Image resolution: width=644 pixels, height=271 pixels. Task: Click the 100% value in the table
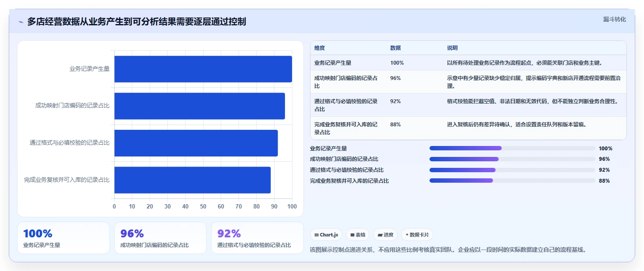[397, 63]
